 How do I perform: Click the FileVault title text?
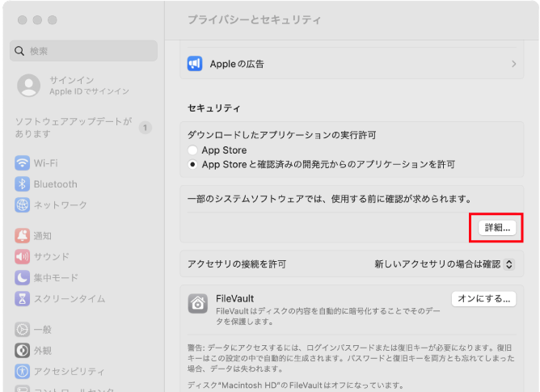[x=235, y=298]
